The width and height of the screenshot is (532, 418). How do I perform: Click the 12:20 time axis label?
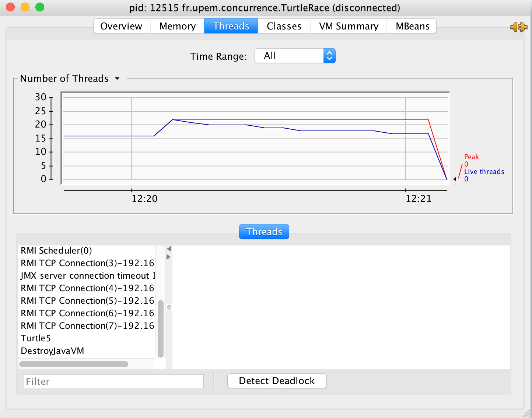point(145,199)
